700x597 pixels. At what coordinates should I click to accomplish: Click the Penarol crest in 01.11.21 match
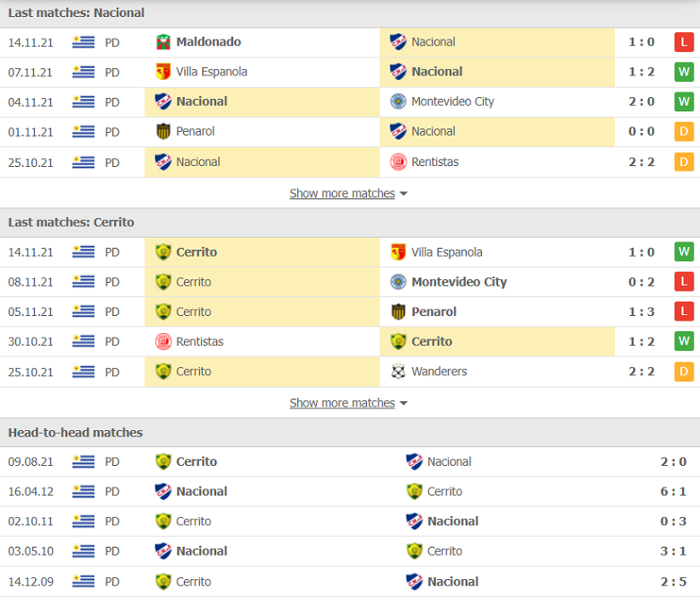[163, 131]
